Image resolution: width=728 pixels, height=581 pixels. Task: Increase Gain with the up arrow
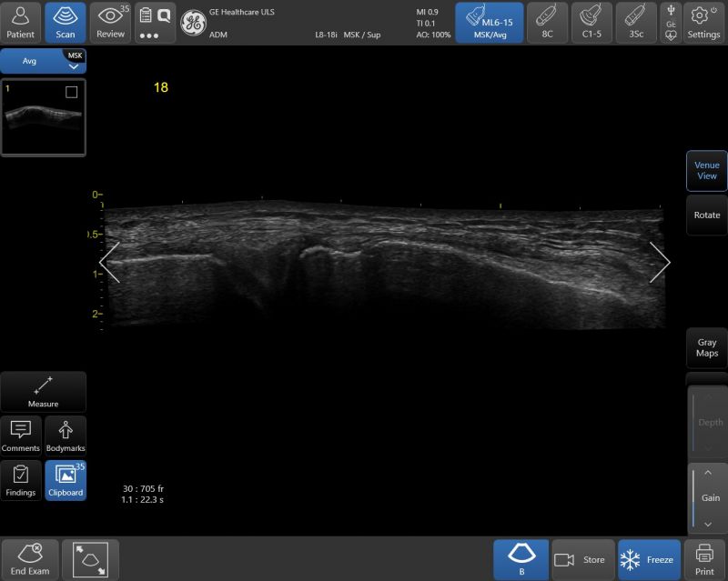[708, 473]
